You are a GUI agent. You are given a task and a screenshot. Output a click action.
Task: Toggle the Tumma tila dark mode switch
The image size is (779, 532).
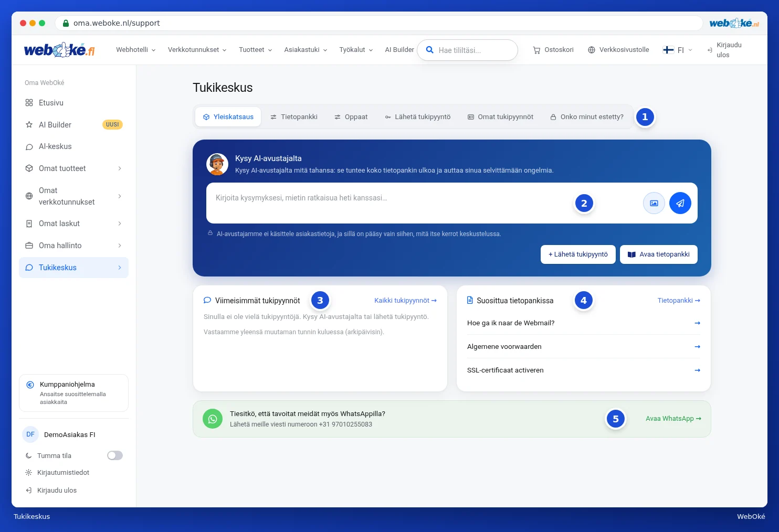(x=115, y=455)
